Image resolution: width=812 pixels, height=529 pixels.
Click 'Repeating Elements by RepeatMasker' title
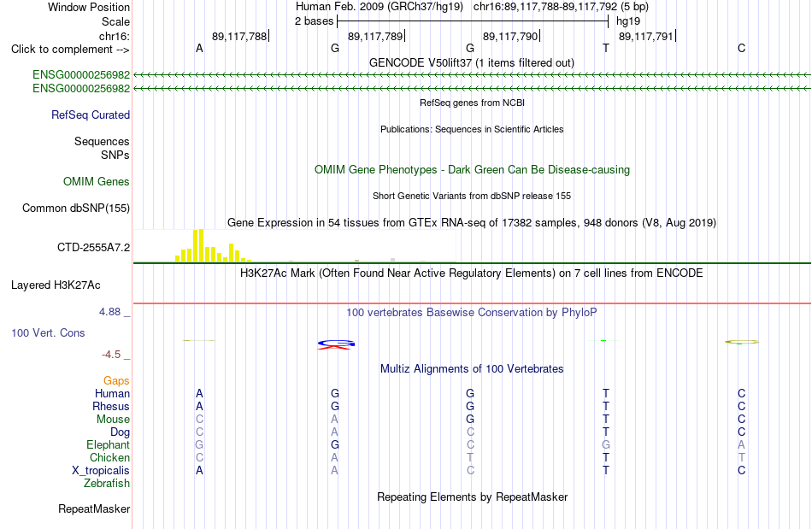472,497
